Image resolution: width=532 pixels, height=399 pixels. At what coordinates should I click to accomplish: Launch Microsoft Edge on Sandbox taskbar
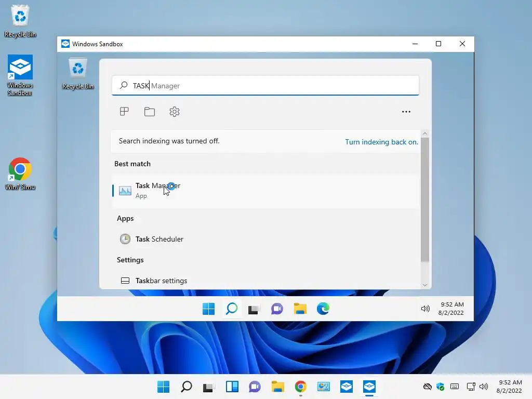click(323, 309)
